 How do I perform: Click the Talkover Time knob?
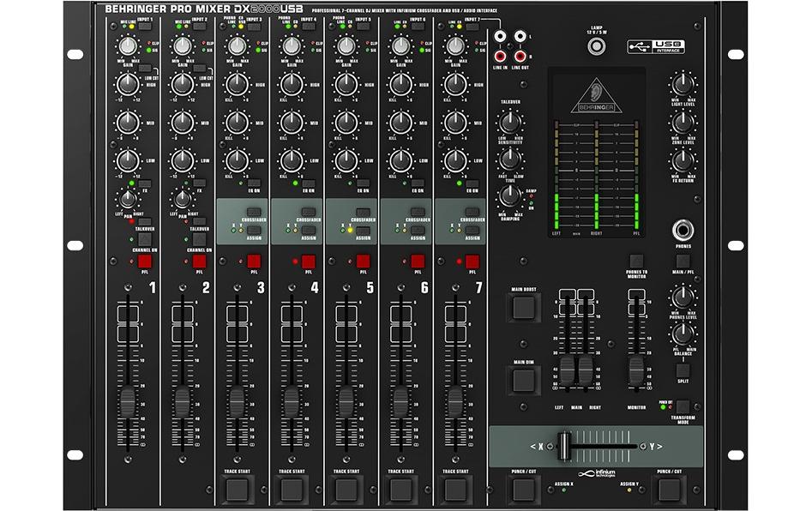[x=510, y=159]
